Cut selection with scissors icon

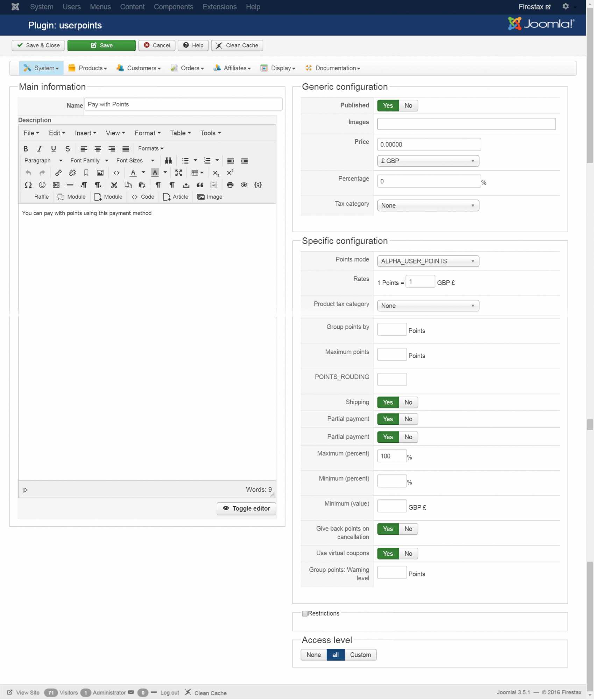pos(114,185)
